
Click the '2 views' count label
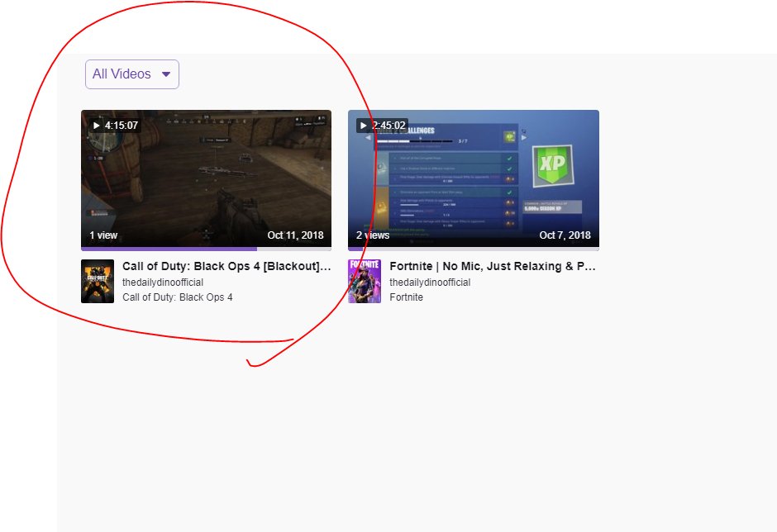point(373,235)
